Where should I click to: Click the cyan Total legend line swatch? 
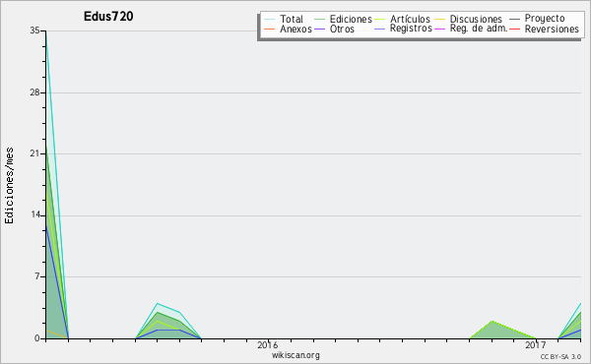[269, 19]
